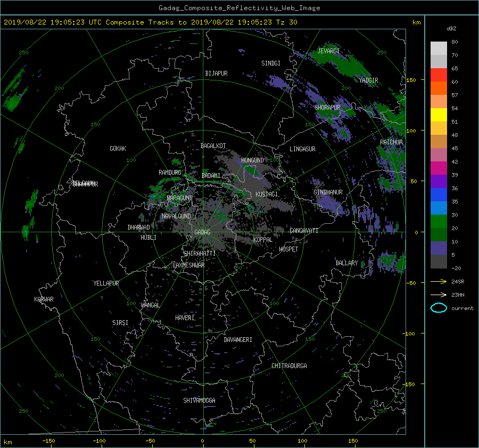The height and width of the screenshot is (448, 479).
Task: Click the NAVALGUND town label
Action: coord(176,216)
